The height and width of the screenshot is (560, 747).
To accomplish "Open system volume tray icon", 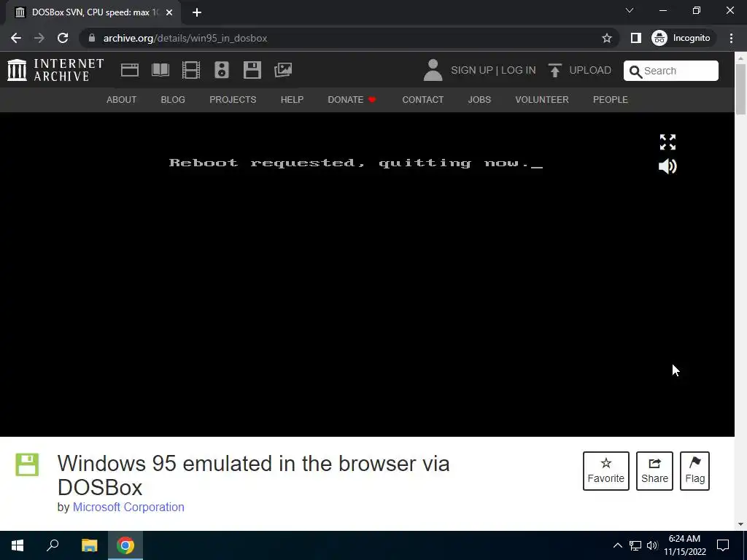I will point(652,545).
